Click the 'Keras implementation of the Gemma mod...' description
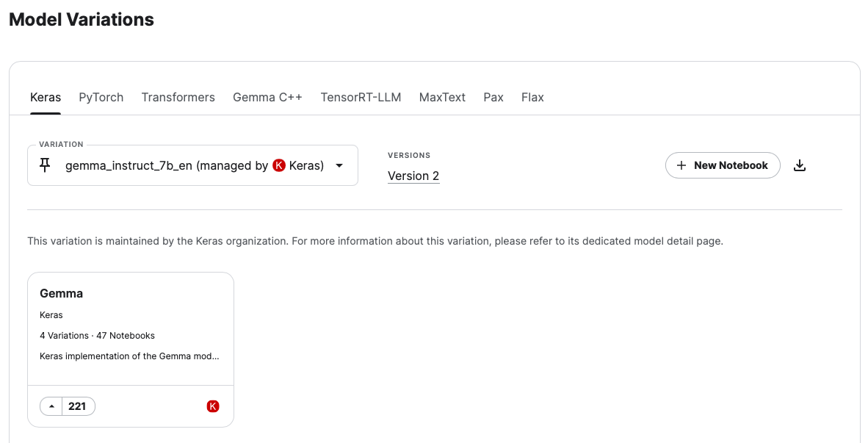The height and width of the screenshot is (443, 868). pos(129,356)
